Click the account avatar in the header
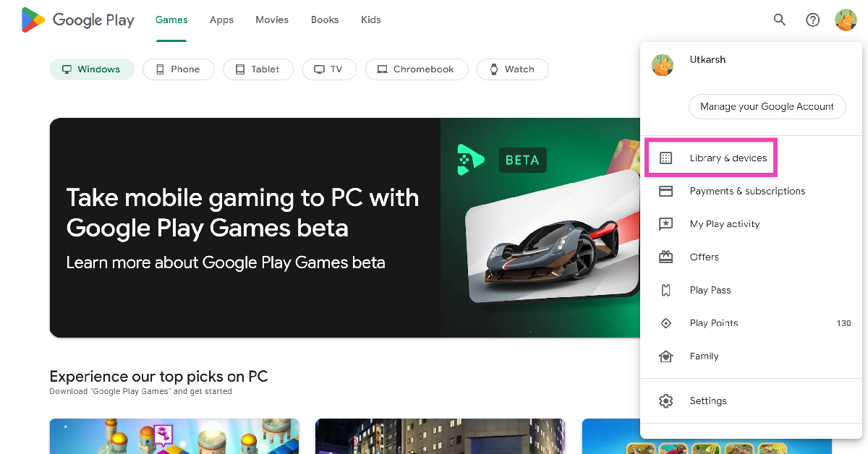868x454 pixels. [846, 20]
